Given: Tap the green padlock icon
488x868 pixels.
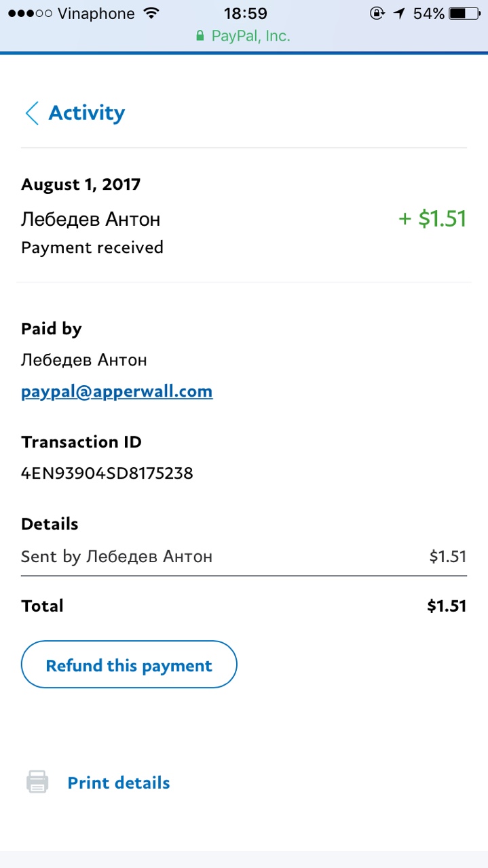Looking at the screenshot, I should point(200,36).
